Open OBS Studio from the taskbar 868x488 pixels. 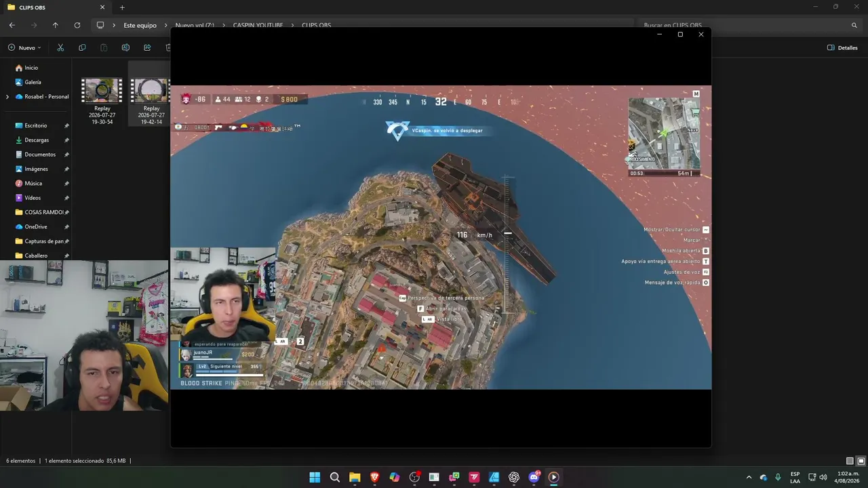[414, 477]
